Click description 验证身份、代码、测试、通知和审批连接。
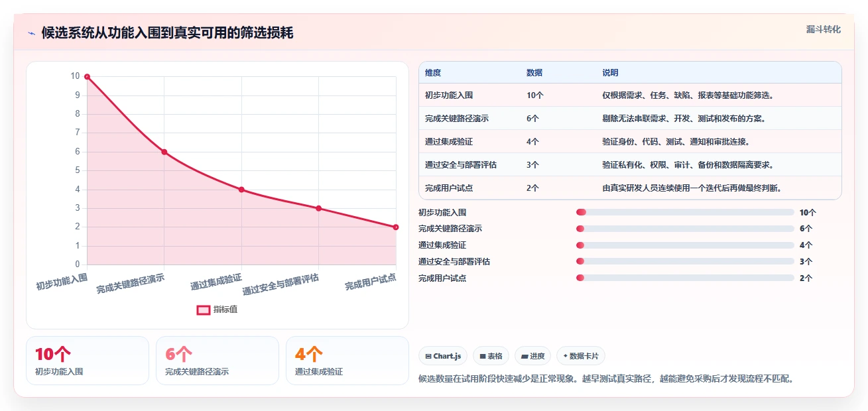The image size is (868, 411). 676,142
